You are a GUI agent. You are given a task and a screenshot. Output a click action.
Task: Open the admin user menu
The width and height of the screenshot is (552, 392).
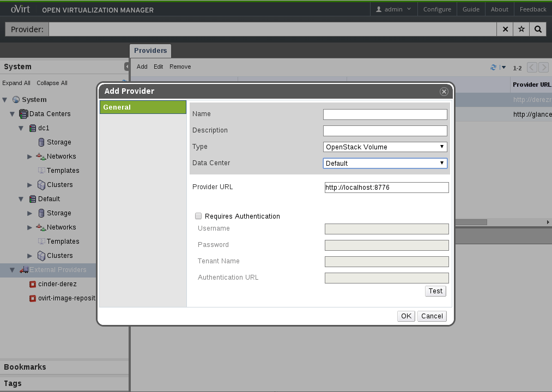pos(393,9)
